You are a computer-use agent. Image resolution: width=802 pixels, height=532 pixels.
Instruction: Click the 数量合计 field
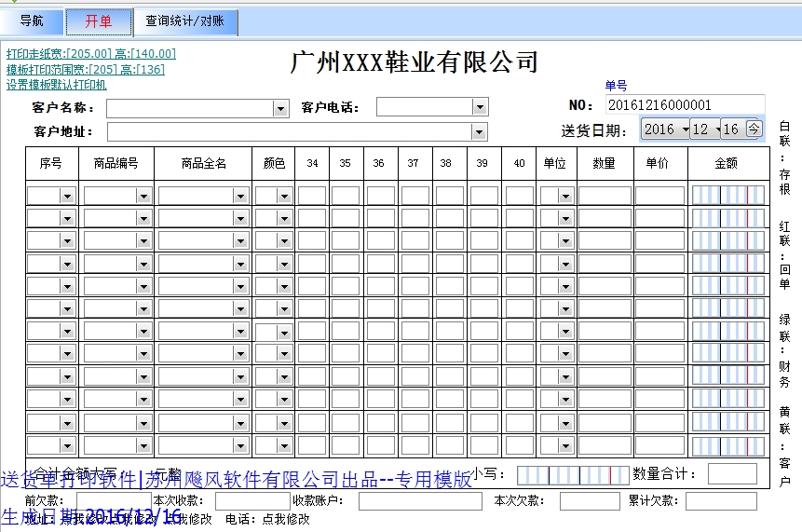[732, 473]
